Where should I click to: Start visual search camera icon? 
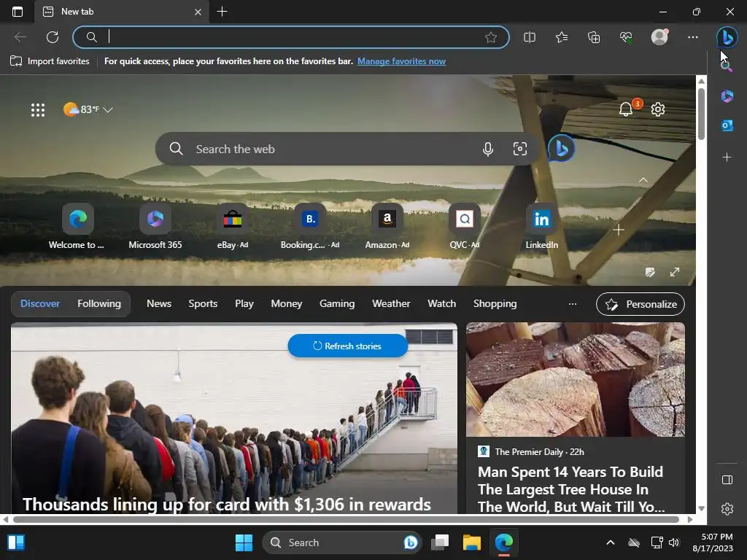[x=519, y=149]
